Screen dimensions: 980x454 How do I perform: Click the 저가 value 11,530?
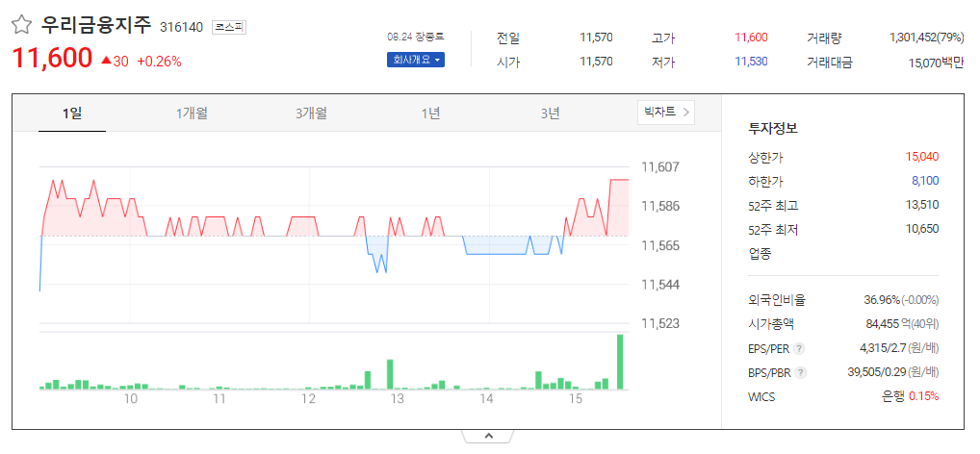(x=751, y=62)
